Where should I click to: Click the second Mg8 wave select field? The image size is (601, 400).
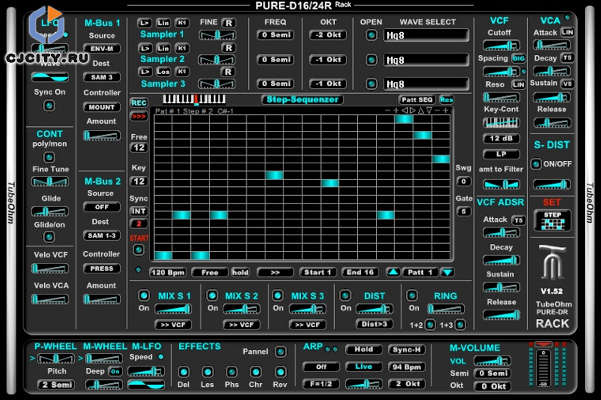pyautogui.click(x=426, y=60)
